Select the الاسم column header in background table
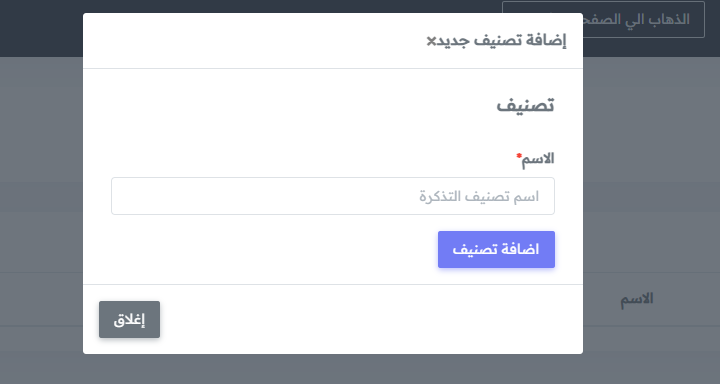Screen dimensions: 720x384 click(x=636, y=299)
